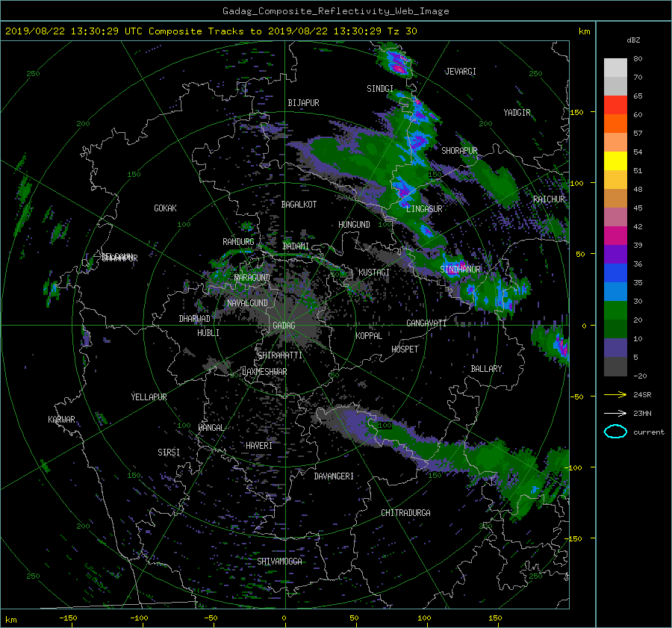This screenshot has height=628, width=672.
Task: Click the 'km' label at bottom-left corner
Action: [11, 620]
